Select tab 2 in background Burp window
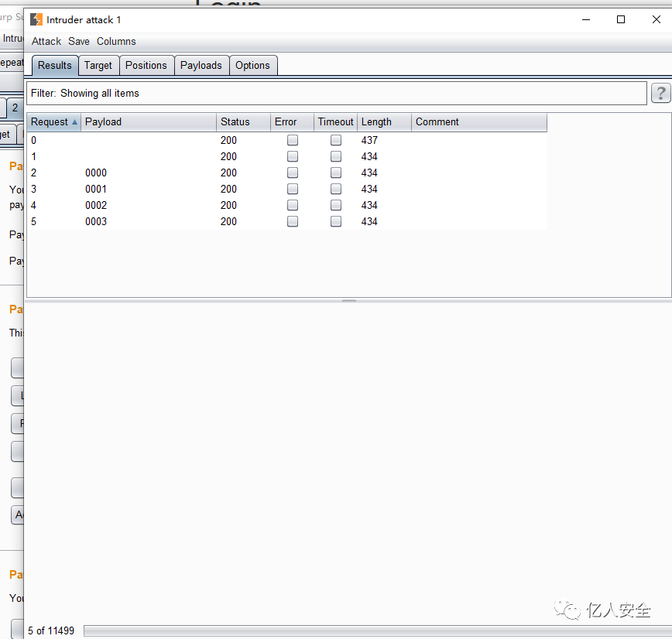Viewport: 672px width, 639px height. point(15,108)
